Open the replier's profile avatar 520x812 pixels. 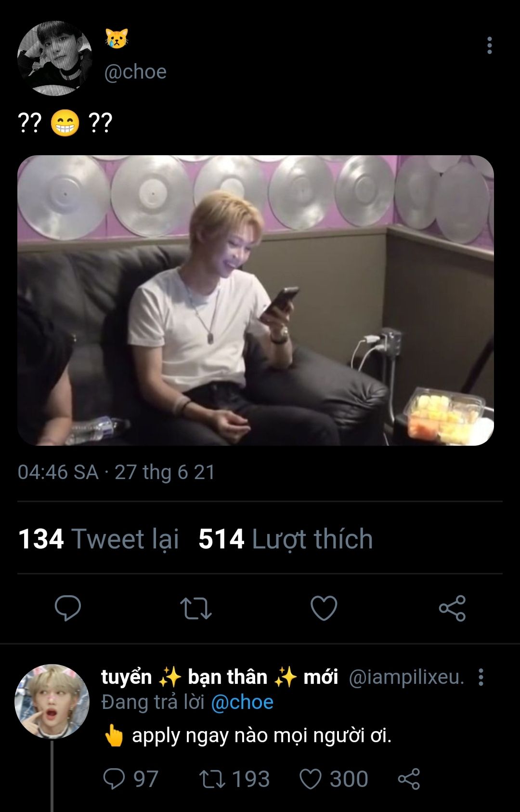pyautogui.click(x=52, y=701)
